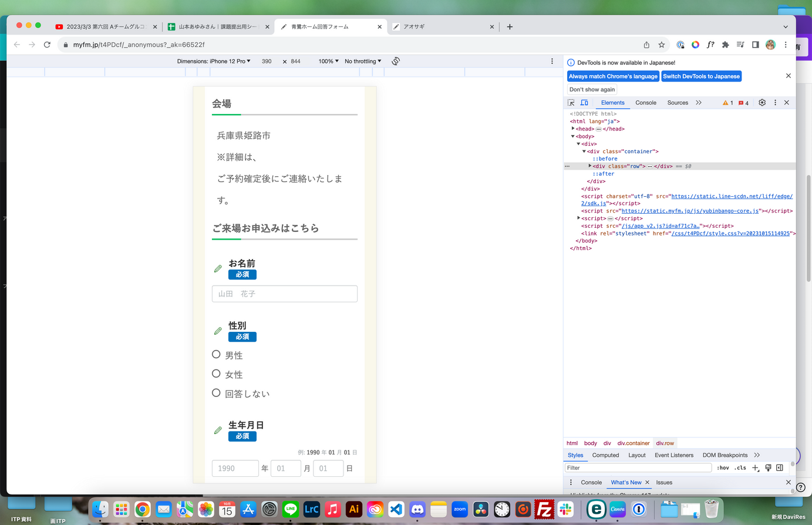This screenshot has height=525, width=812.
Task: Switch to the Console tab
Action: (x=645, y=103)
